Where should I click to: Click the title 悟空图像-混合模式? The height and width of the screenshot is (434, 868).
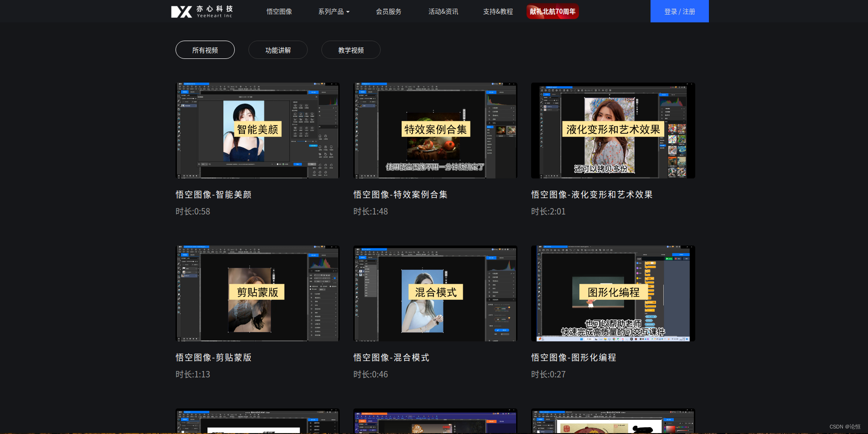(x=391, y=357)
